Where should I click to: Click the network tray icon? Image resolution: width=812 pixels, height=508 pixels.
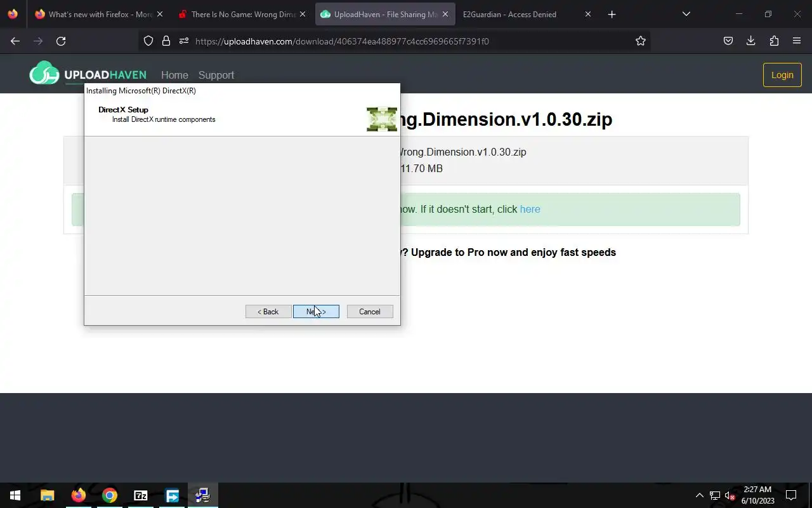click(x=715, y=495)
